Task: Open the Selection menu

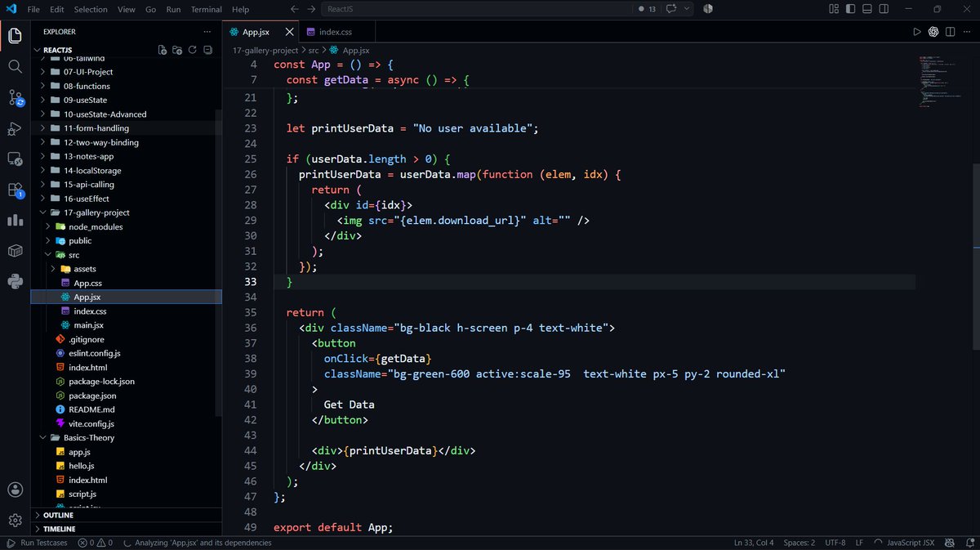Action: click(91, 9)
